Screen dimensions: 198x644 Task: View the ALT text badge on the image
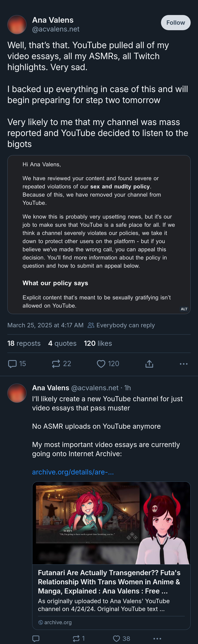click(184, 309)
